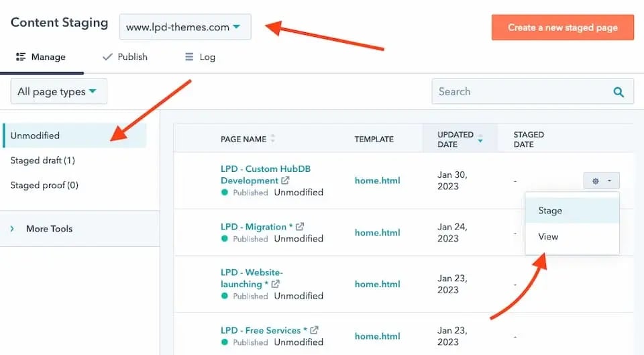Open external link icon for Custom HubDB Development
Image resolution: width=644 pixels, height=355 pixels.
point(286,181)
